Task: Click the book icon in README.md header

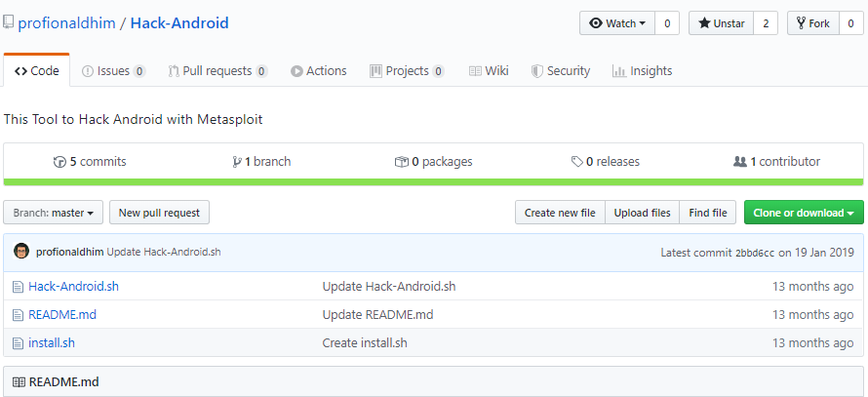Action: (19, 382)
